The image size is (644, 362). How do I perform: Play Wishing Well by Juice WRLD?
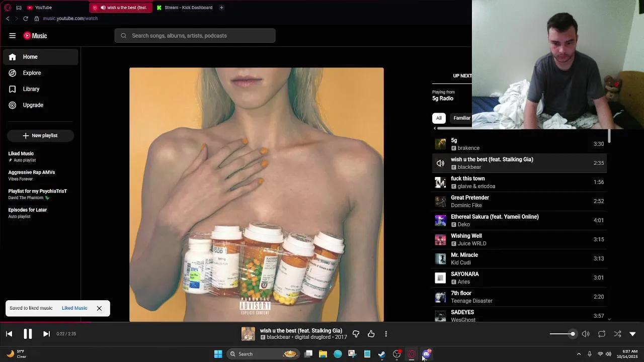(519, 239)
